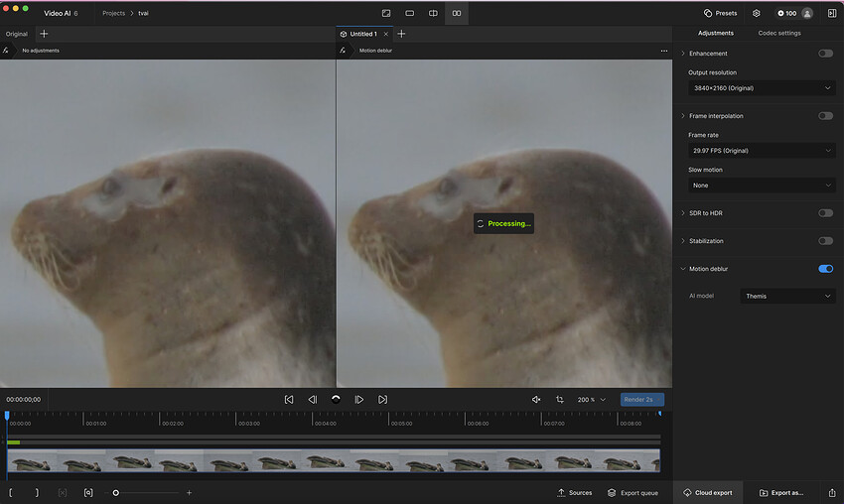This screenshot has height=504, width=844.
Task: Switch to the split view layout icon
Action: pyautogui.click(x=433, y=13)
